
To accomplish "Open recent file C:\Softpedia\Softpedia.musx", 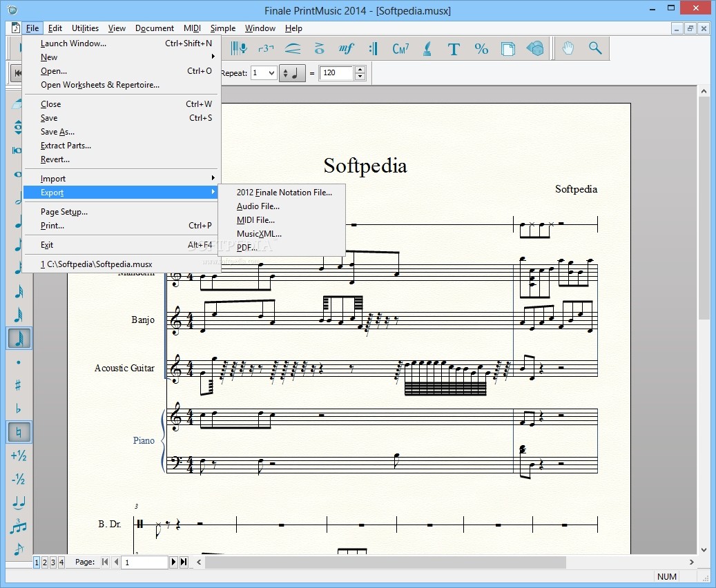I will [122, 264].
